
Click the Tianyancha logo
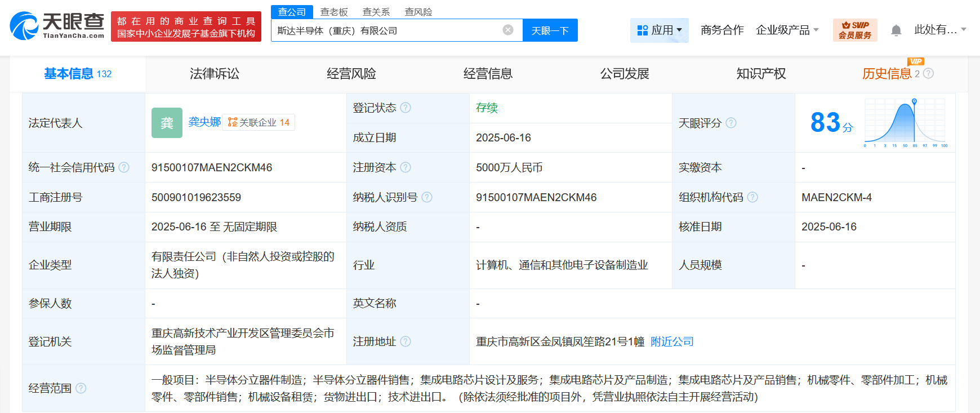point(57,26)
